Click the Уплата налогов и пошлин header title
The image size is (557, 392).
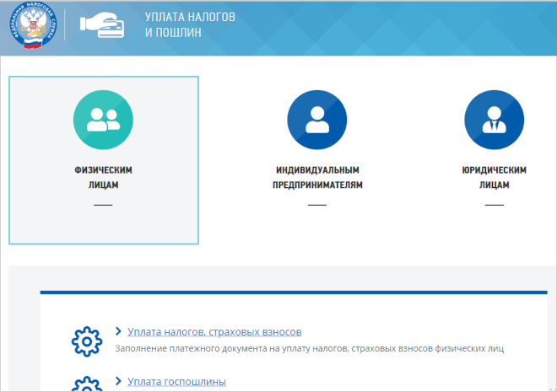190,24
